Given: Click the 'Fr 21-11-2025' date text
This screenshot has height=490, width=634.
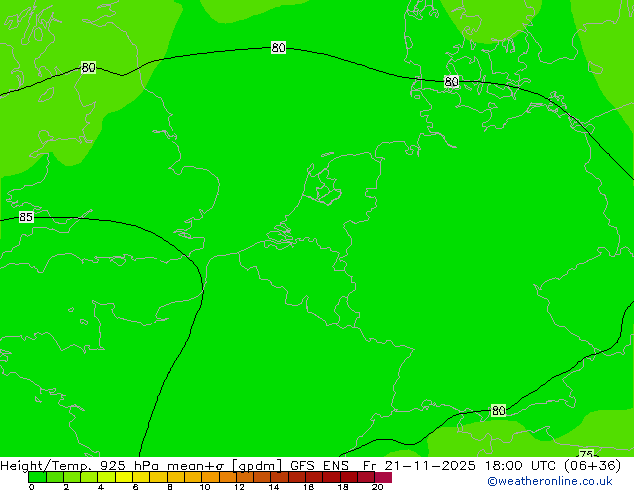Looking at the screenshot, I should tap(419, 466).
